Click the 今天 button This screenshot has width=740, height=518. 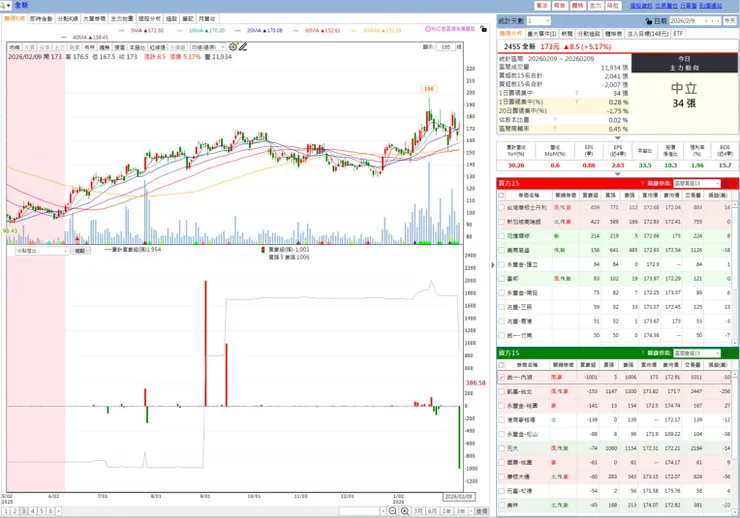click(x=730, y=21)
